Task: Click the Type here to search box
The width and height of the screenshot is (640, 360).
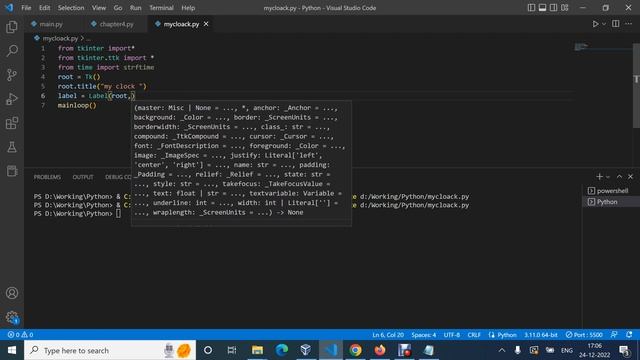Action: 110,350
